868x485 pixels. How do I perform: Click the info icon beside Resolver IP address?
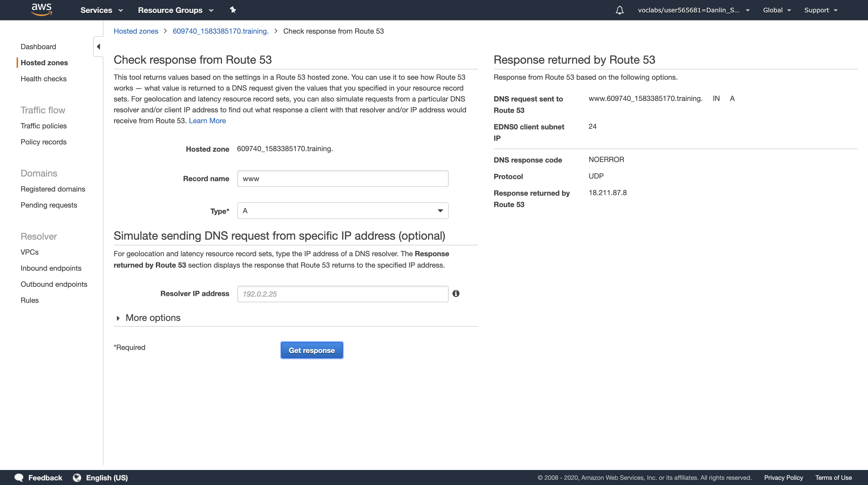tap(456, 293)
